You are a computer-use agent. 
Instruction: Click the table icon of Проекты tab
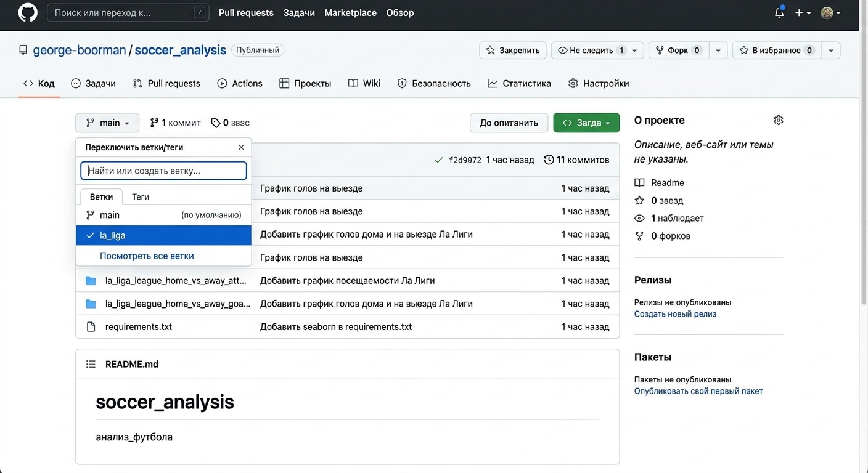[284, 83]
